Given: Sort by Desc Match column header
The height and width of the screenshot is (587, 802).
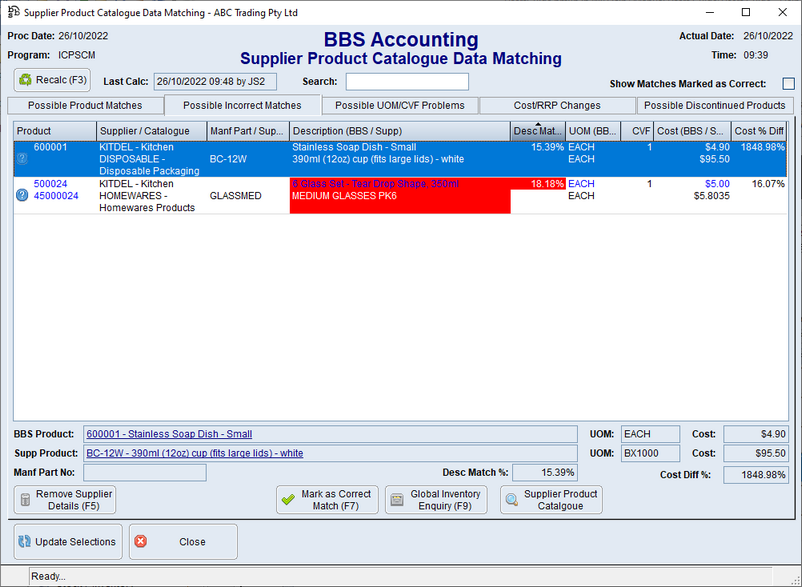Looking at the screenshot, I should click(538, 131).
